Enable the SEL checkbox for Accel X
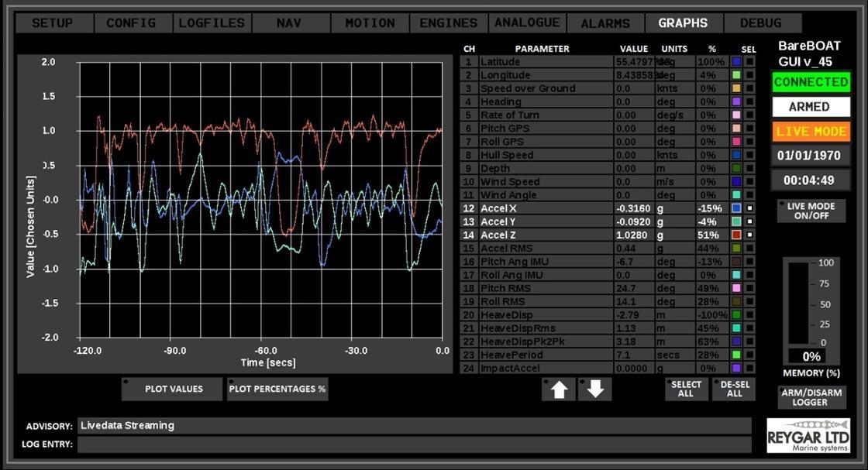This screenshot has width=868, height=470. click(x=749, y=208)
